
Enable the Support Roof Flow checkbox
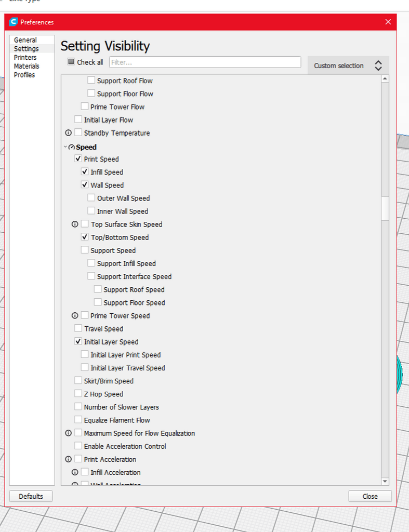coord(91,81)
